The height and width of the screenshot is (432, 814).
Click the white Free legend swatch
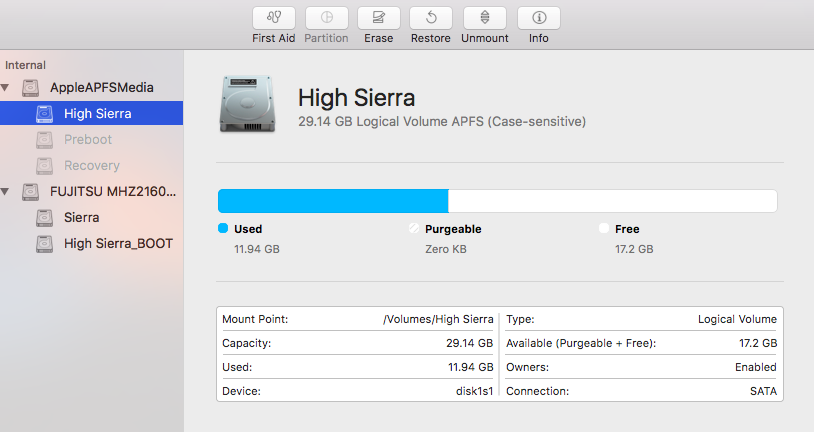click(604, 228)
